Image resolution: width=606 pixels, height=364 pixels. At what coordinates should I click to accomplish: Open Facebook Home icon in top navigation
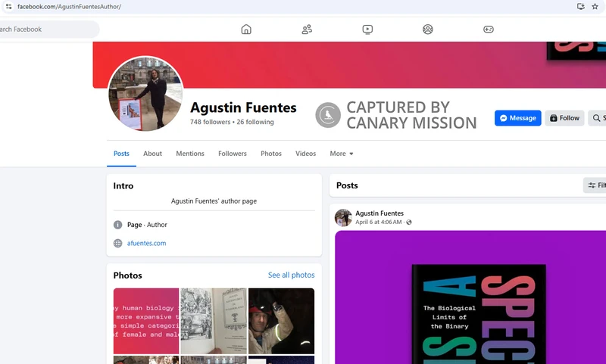pyautogui.click(x=246, y=30)
